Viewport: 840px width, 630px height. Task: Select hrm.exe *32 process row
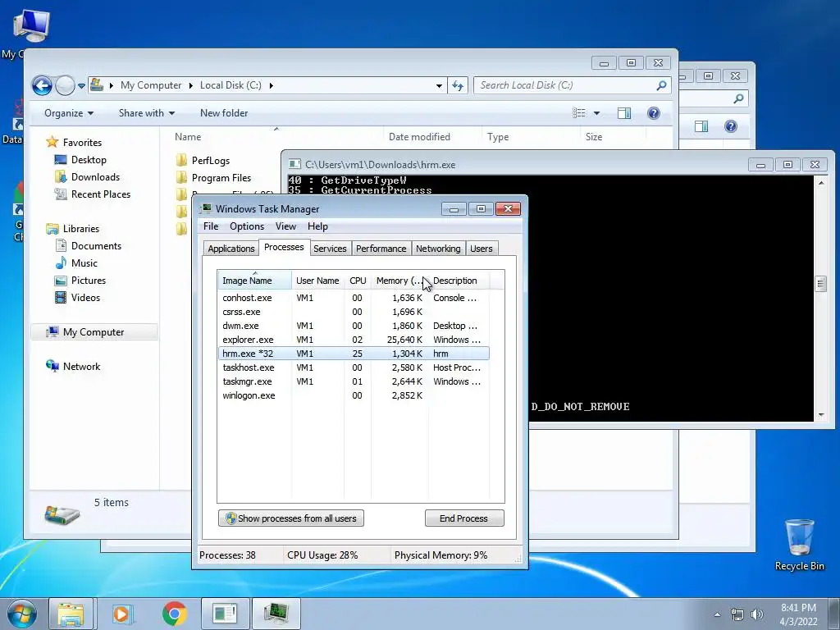pos(354,354)
